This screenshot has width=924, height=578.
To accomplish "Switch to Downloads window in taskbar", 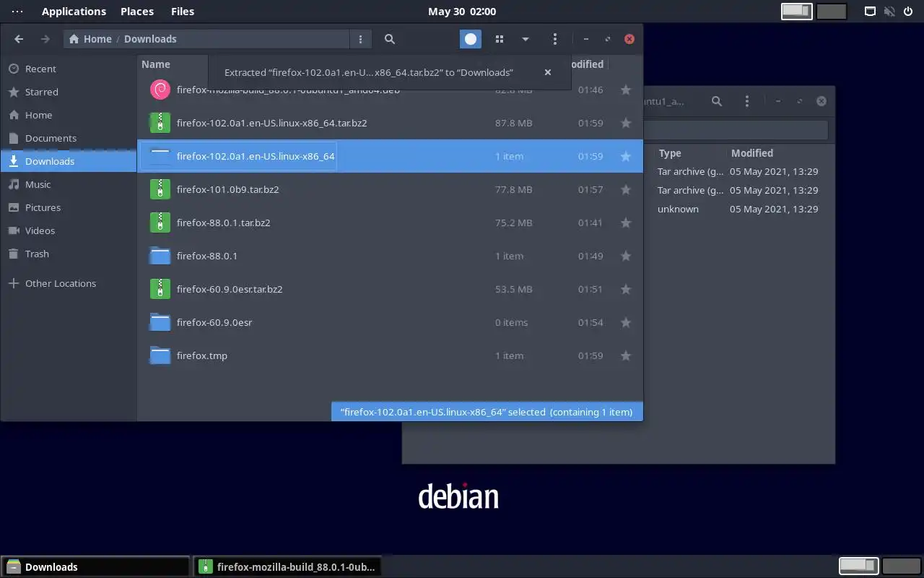I will 96,567.
